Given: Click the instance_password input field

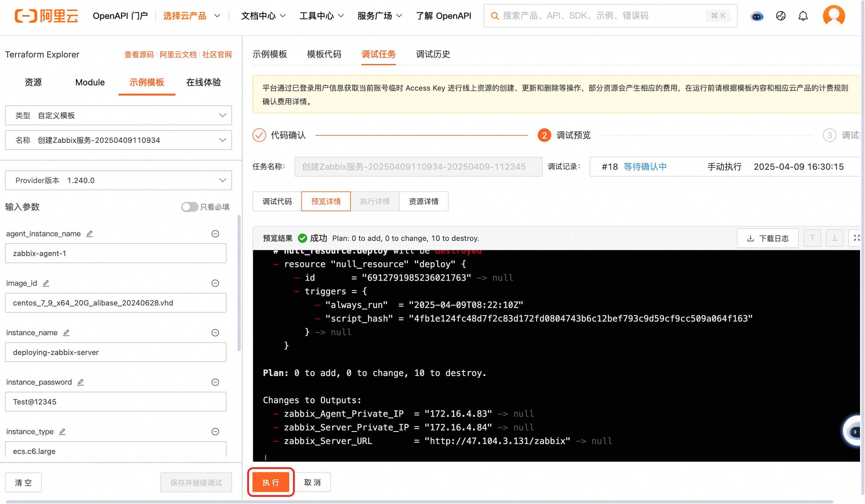Looking at the screenshot, I should pyautogui.click(x=116, y=402).
